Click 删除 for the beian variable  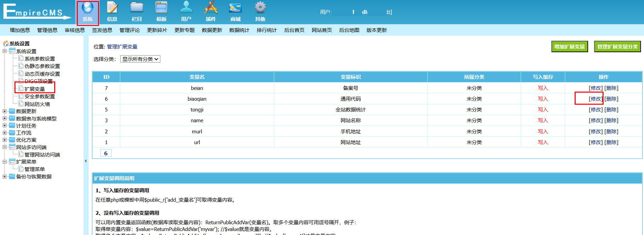(x=611, y=88)
